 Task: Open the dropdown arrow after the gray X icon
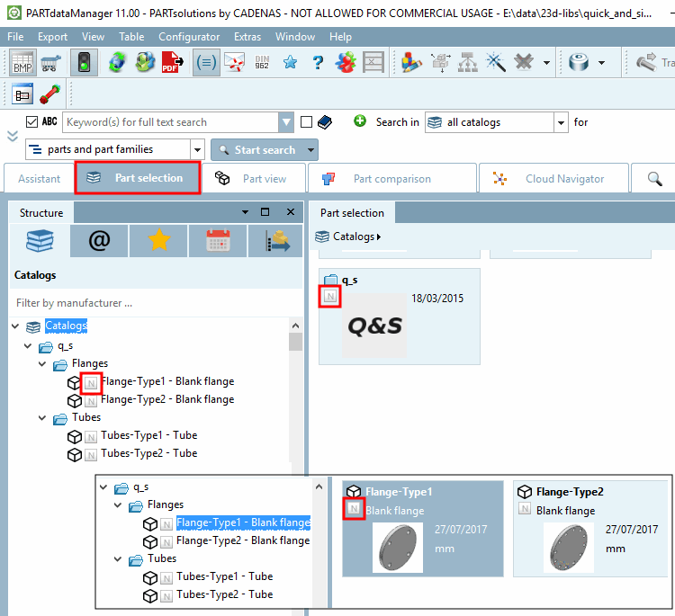point(546,63)
